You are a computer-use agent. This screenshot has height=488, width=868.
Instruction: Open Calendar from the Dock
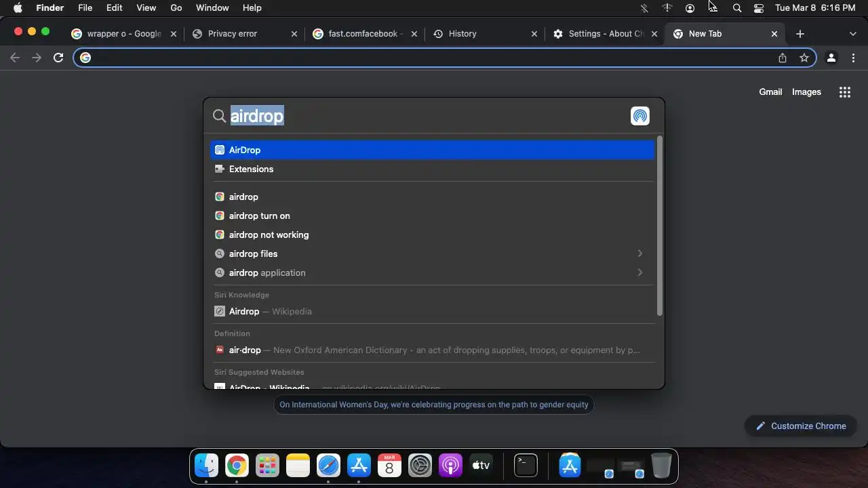pos(389,466)
